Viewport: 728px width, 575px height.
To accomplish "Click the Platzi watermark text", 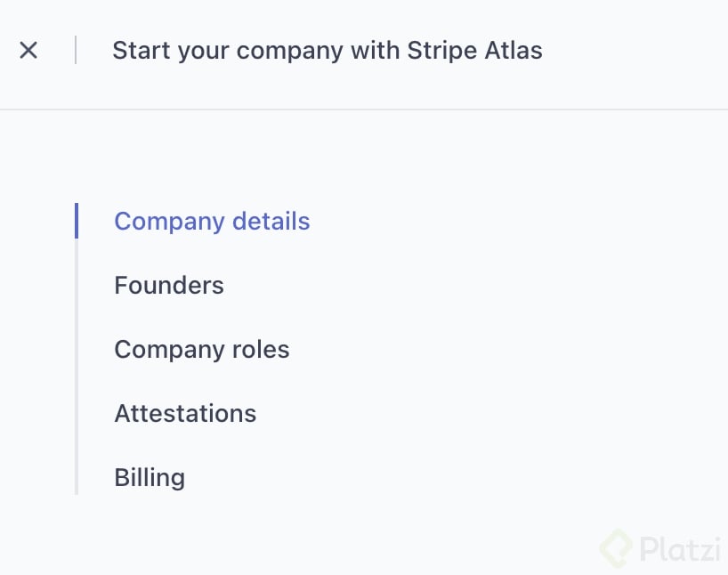I will tap(680, 549).
